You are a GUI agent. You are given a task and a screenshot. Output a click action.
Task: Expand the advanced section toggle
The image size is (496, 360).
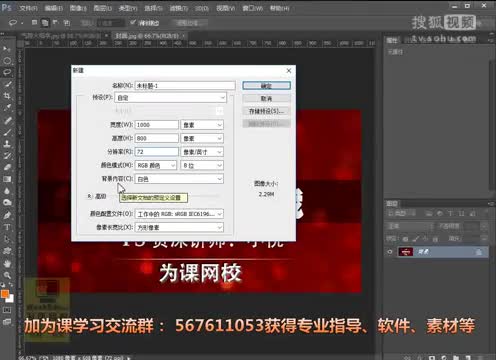click(89, 196)
